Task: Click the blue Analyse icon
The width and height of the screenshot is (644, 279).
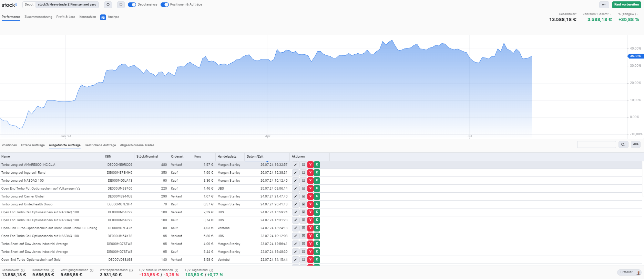Action: pos(103,17)
